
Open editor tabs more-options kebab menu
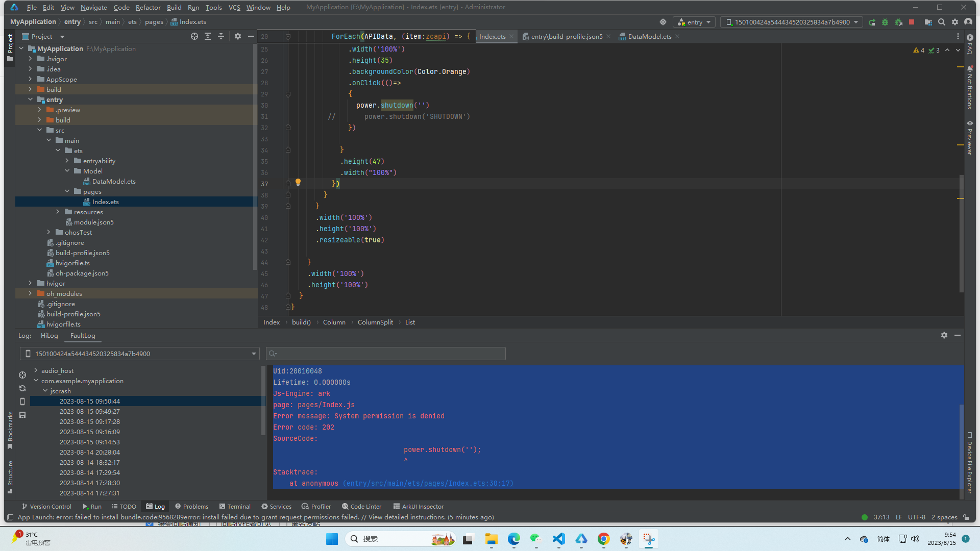958,36
